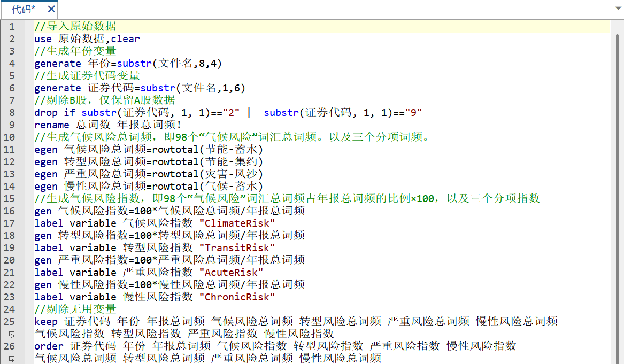Place cursor on the 'rename' command
The width and height of the screenshot is (624, 364).
(52, 125)
